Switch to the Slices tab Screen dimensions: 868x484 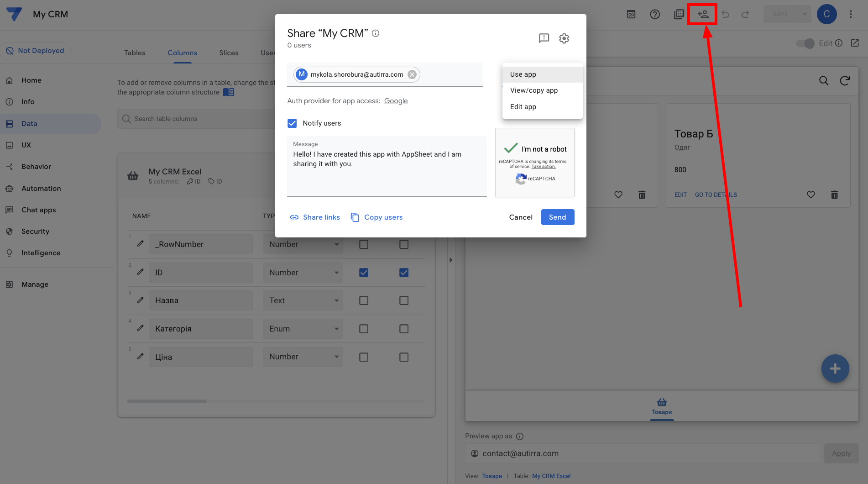[229, 53]
